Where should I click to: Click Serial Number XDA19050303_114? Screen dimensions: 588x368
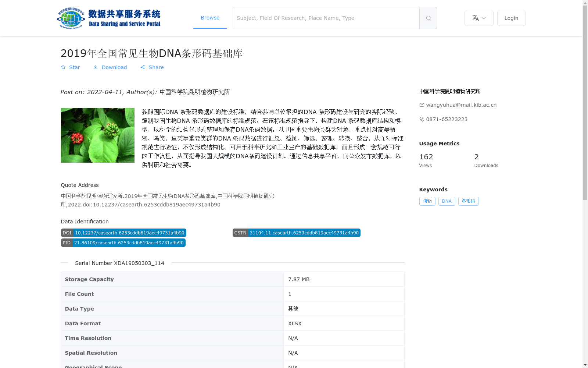(120, 263)
